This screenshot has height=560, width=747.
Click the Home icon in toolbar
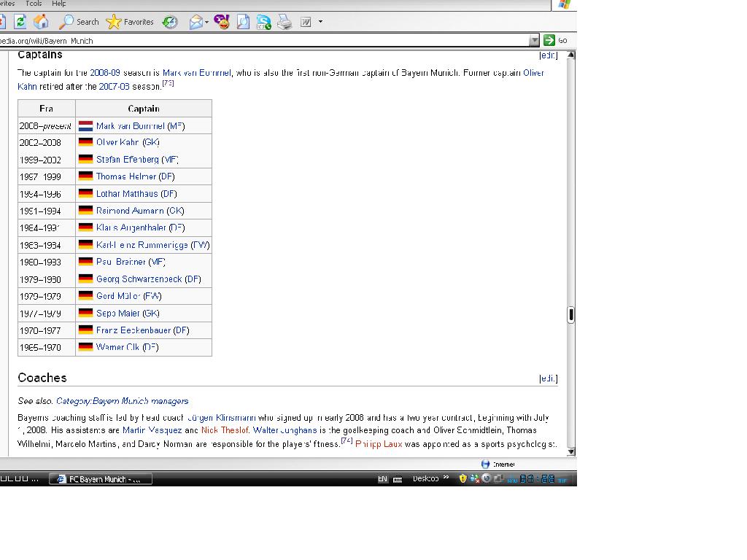(x=42, y=22)
